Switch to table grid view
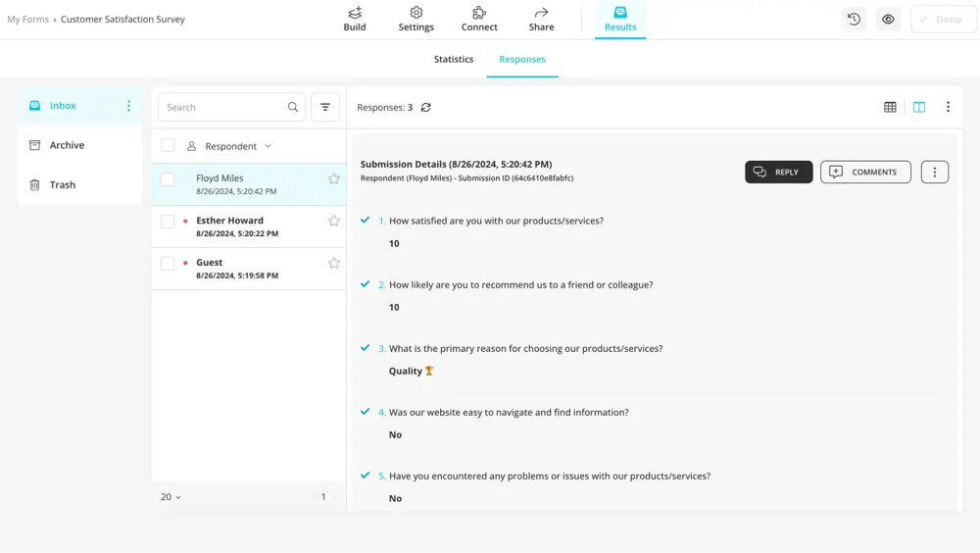Screen dimensions: 980x553 890,107
